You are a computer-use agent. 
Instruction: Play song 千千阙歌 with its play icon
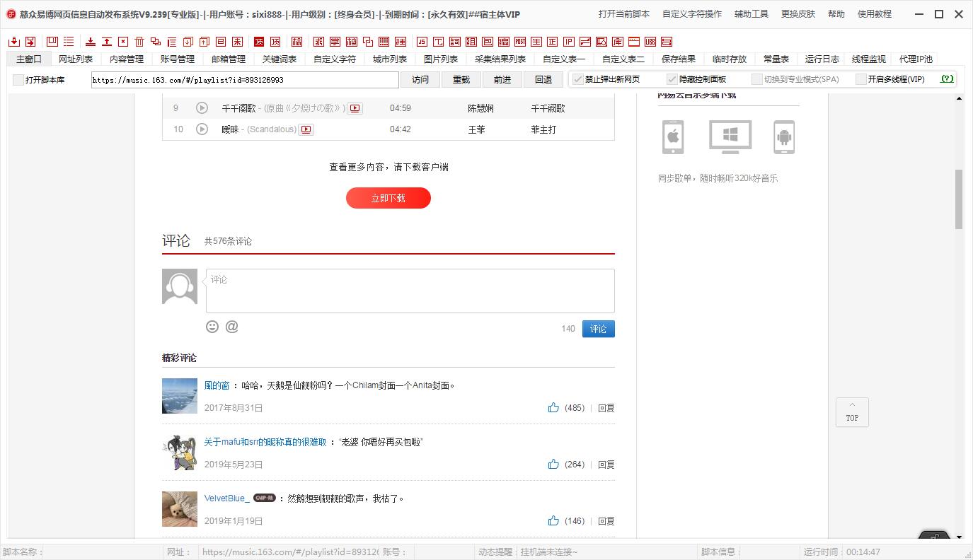[x=202, y=108]
